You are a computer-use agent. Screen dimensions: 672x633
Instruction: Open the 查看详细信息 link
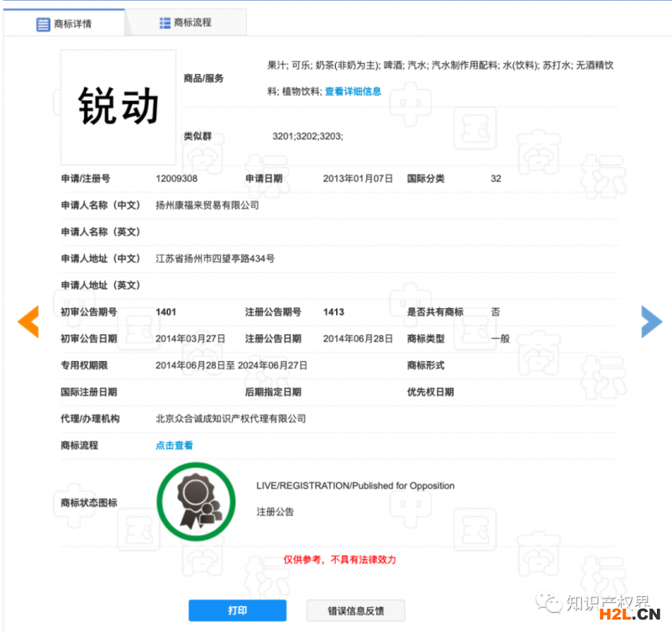pyautogui.click(x=353, y=92)
